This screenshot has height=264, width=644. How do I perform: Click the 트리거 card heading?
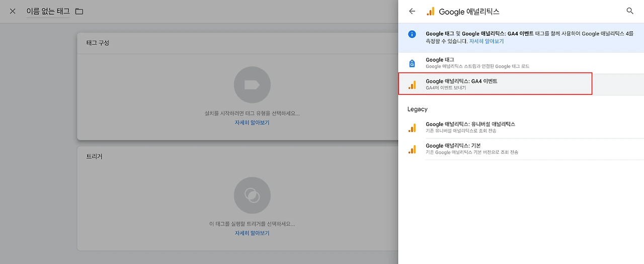(x=94, y=156)
